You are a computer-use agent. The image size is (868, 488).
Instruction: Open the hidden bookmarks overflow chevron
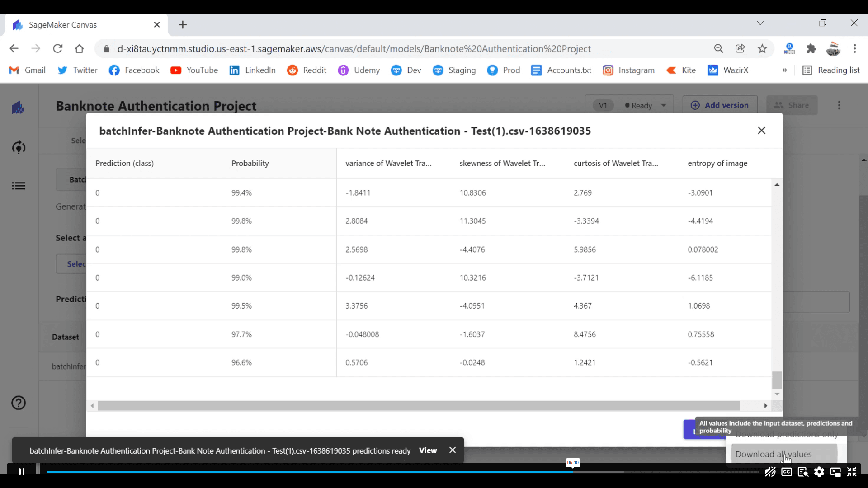click(785, 70)
